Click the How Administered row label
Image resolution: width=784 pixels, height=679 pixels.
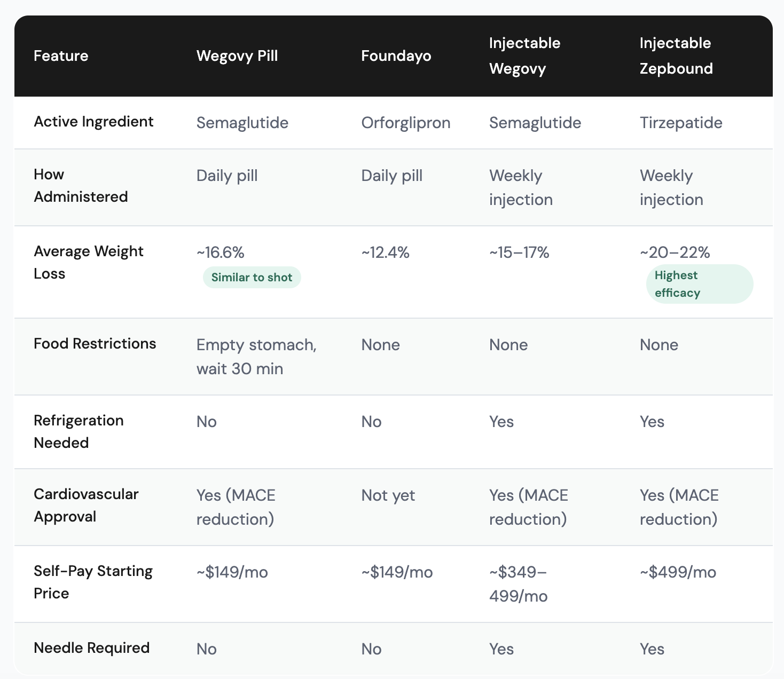[81, 186]
